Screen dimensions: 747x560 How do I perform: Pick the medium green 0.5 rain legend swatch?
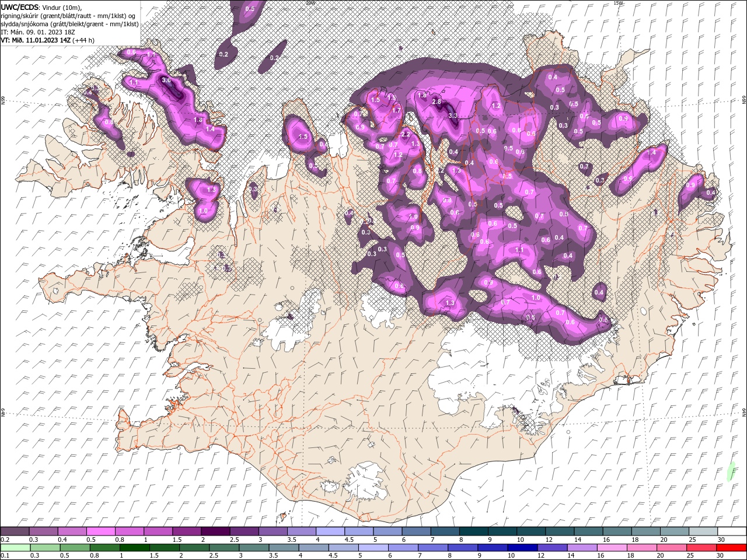75,548
